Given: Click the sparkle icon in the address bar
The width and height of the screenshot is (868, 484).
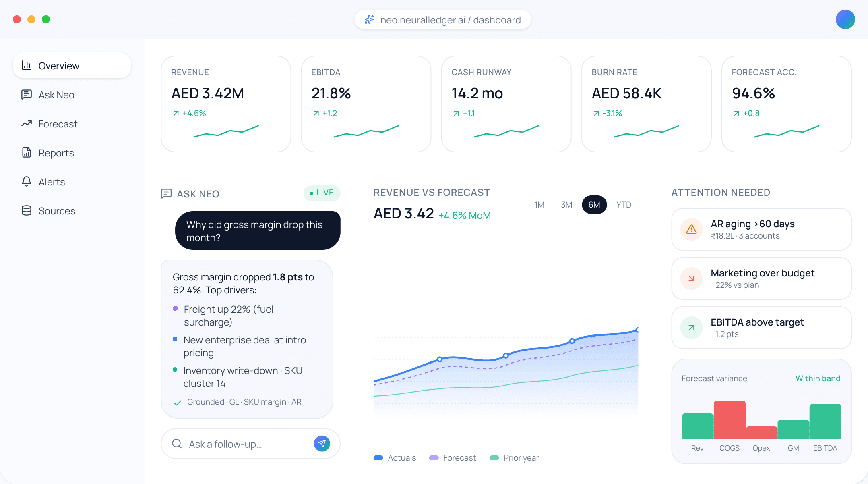Looking at the screenshot, I should [x=369, y=19].
